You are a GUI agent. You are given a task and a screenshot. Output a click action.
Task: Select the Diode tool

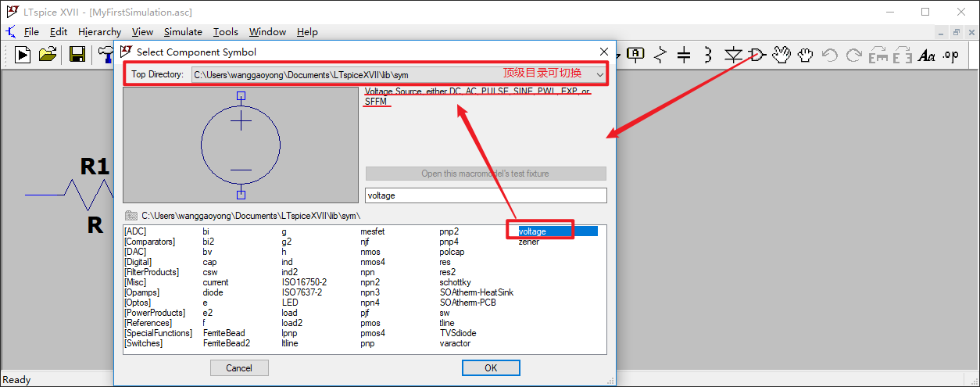pyautogui.click(x=733, y=54)
